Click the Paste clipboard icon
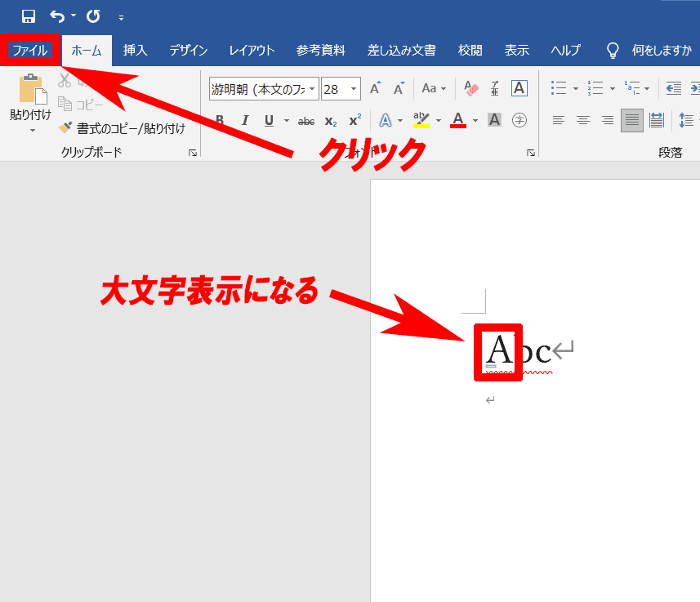The width and height of the screenshot is (700, 602). click(x=31, y=90)
